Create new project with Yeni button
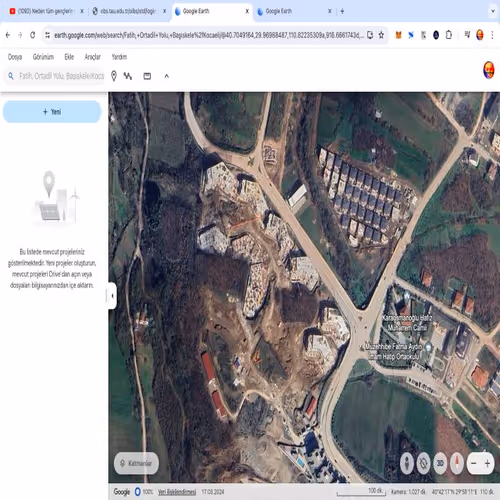Image resolution: width=500 pixels, height=500 pixels. 52,112
